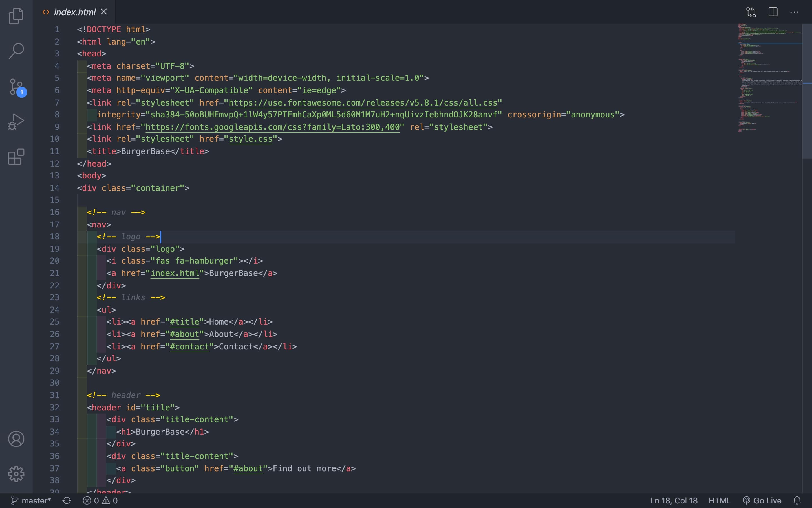Open the Explorer view in activity bar
812x508 pixels.
[16, 16]
